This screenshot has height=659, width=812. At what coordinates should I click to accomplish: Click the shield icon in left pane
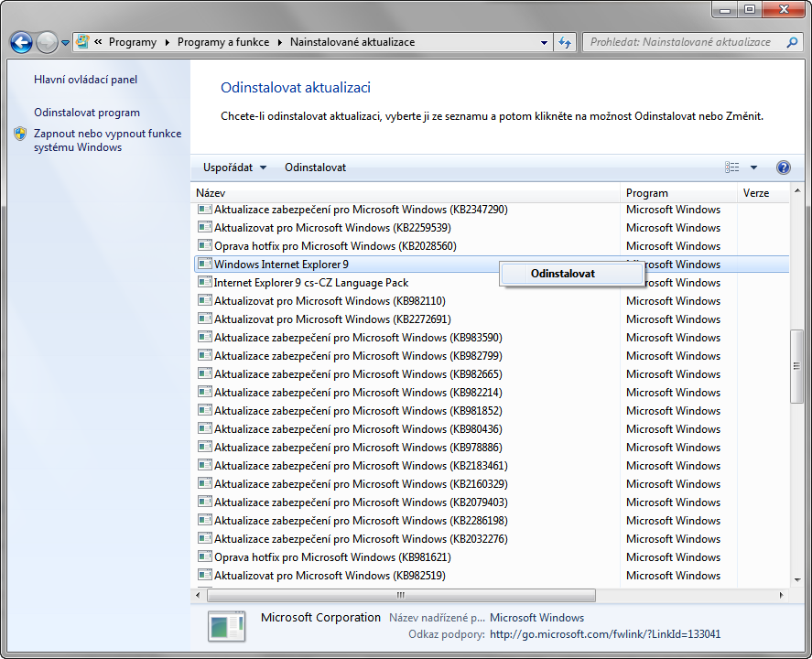(20, 134)
